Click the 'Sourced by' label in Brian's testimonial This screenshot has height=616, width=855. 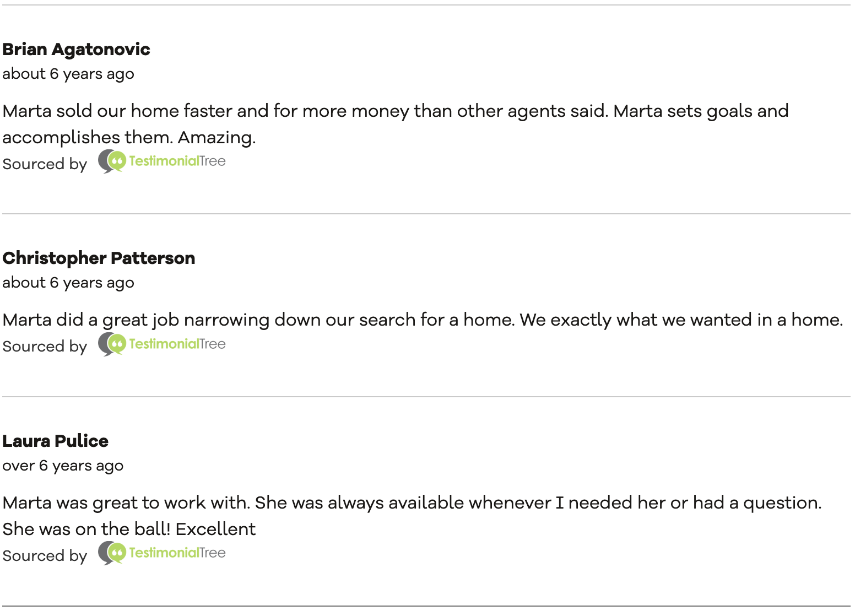tap(45, 164)
